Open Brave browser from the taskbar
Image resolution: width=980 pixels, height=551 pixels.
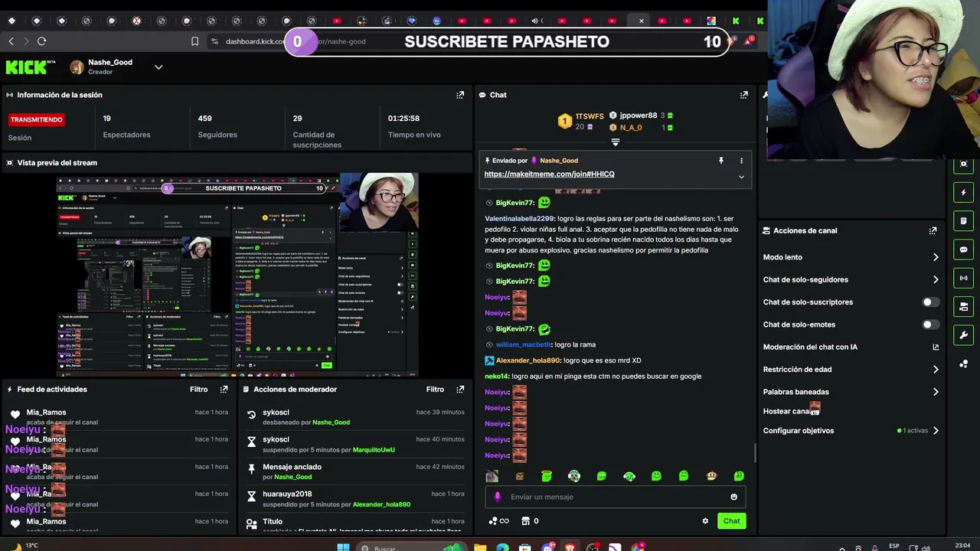(570, 547)
